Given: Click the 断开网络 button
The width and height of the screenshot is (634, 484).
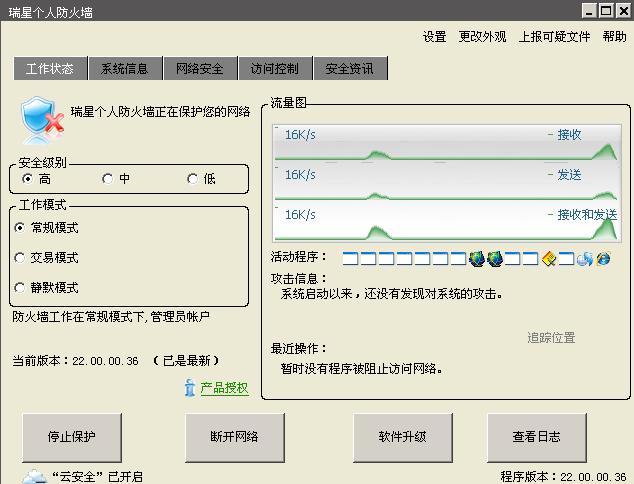Looking at the screenshot, I should [x=235, y=437].
